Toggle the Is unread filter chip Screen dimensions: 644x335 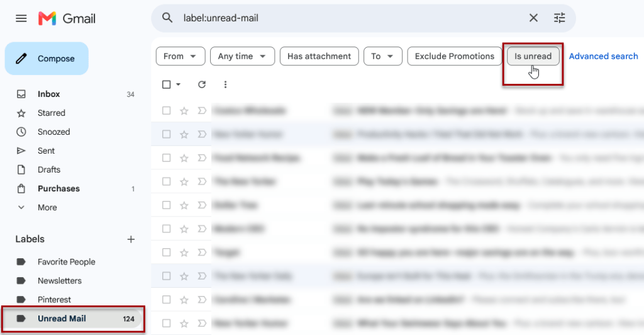[533, 56]
